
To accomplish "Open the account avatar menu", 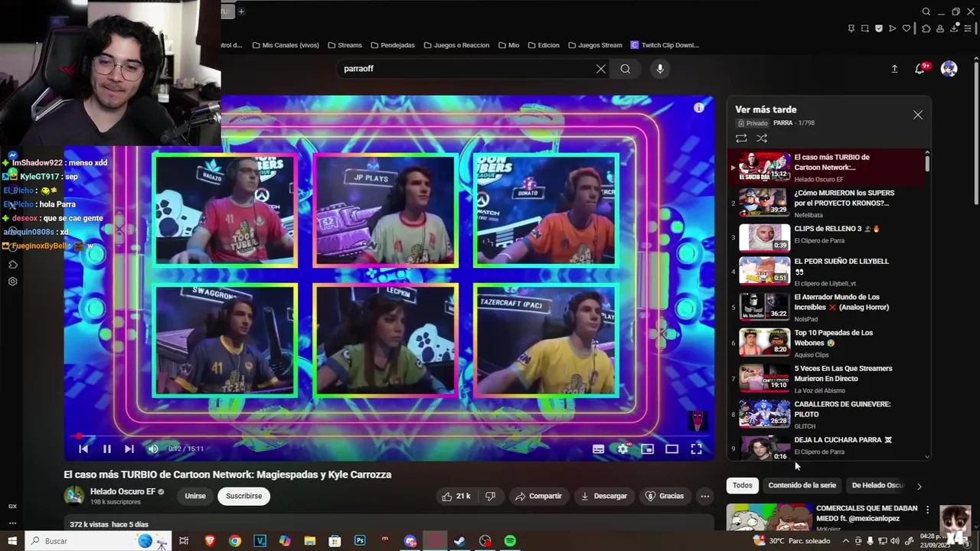I will point(949,69).
